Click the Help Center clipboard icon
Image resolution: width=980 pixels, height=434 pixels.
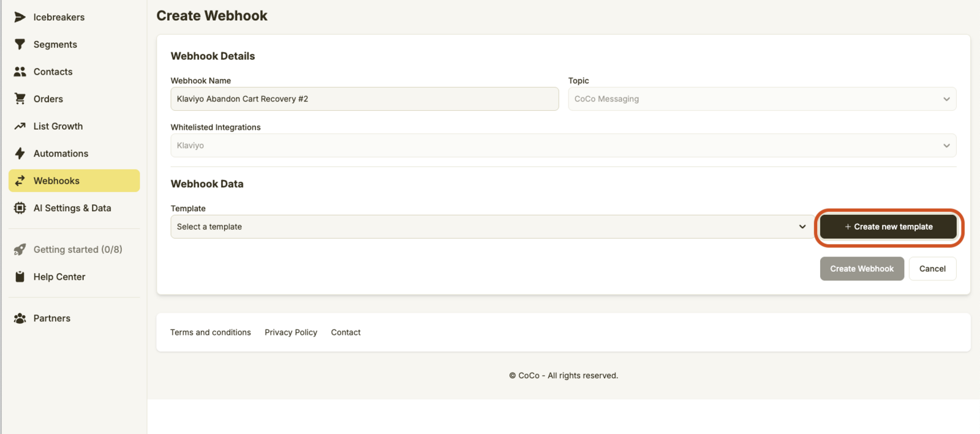pos(20,277)
